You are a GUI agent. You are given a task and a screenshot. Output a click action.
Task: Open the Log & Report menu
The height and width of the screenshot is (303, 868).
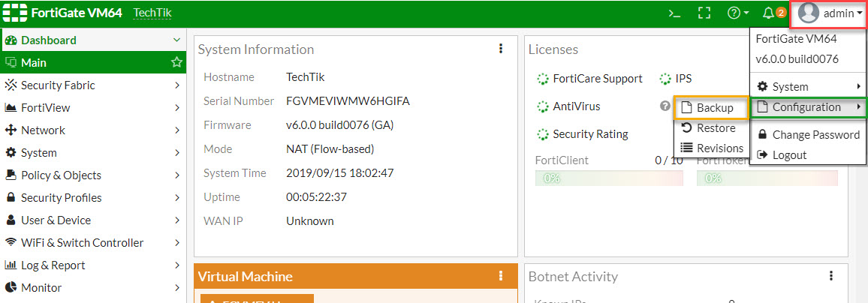93,265
